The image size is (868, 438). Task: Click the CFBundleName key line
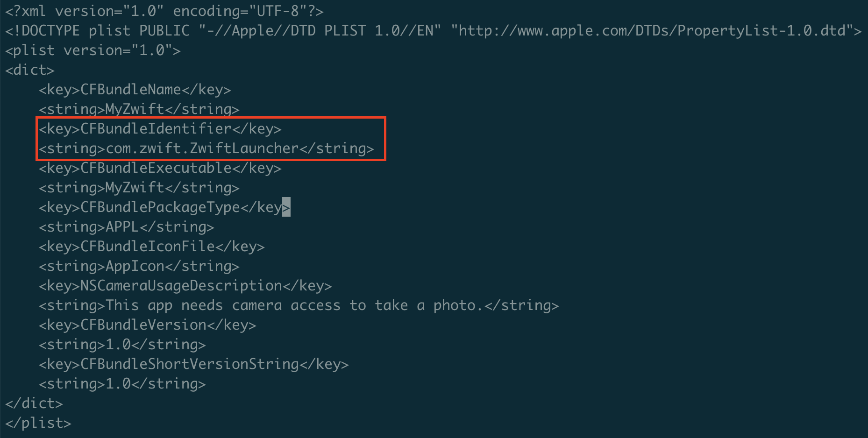point(135,90)
